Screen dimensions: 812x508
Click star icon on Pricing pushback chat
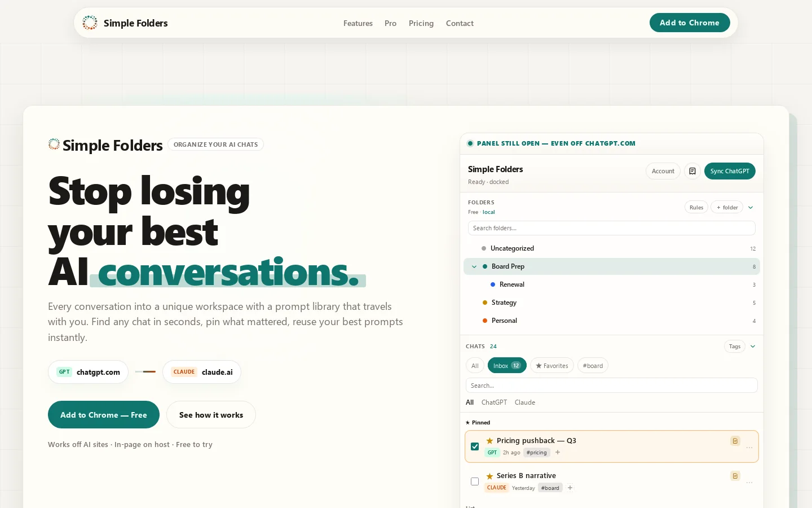pos(489,441)
